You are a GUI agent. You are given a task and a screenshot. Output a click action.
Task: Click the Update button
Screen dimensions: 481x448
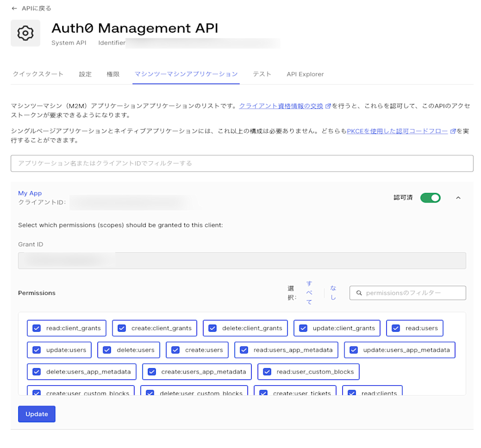(37, 414)
